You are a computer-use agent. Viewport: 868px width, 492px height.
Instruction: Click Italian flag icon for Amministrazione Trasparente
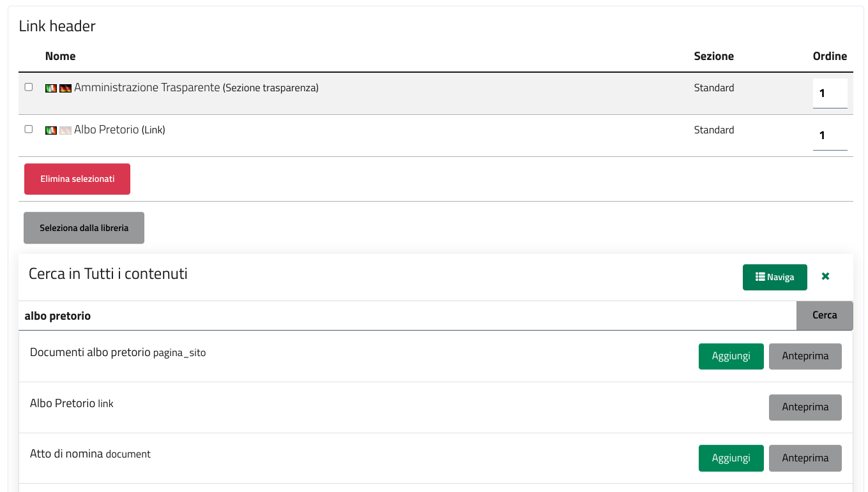51,88
